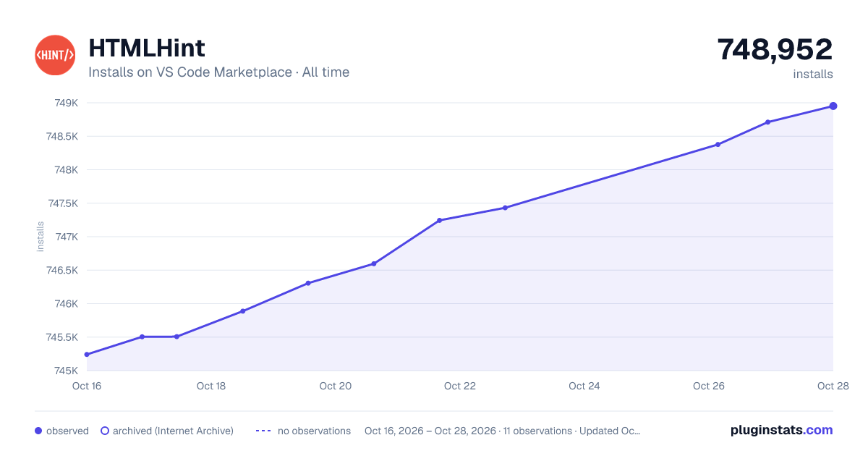868x456 pixels.
Task: Click the 'archived (Internet Archive)' legend label
Action: [x=173, y=431]
